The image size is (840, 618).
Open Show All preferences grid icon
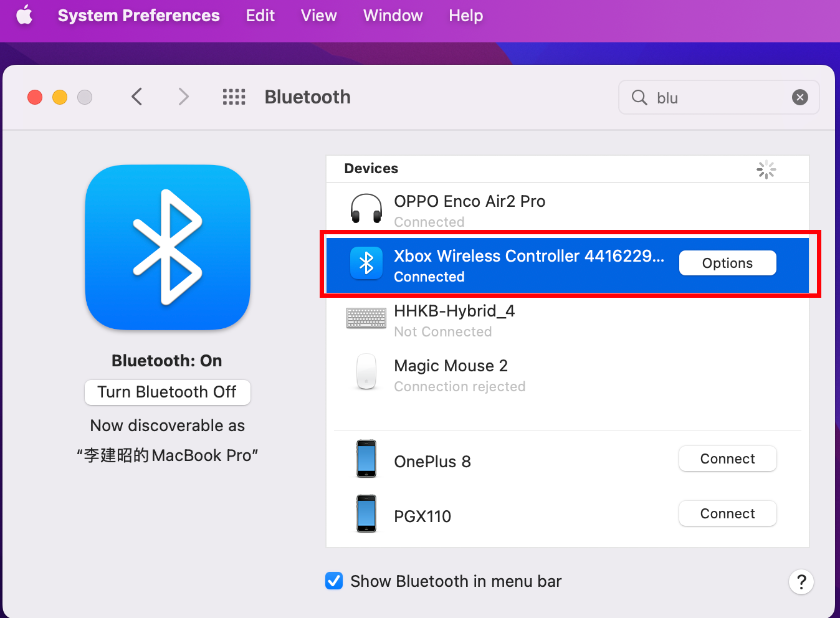pos(234,97)
